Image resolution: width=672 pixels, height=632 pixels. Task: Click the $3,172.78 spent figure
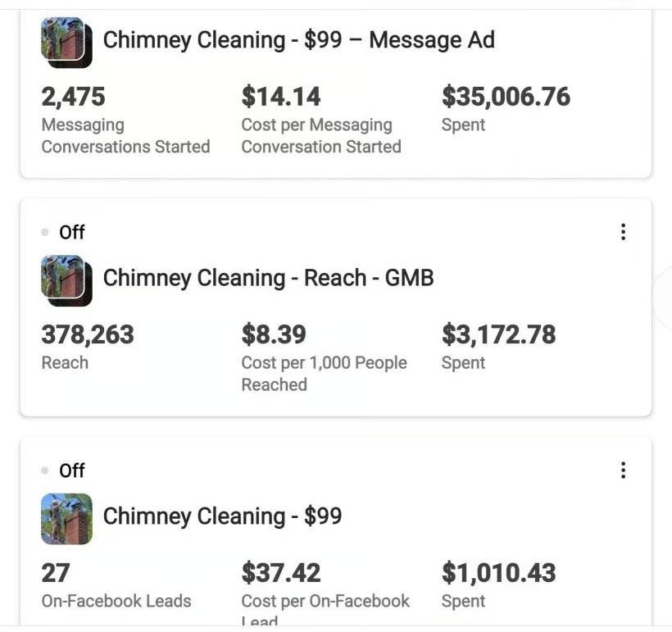[x=498, y=334]
